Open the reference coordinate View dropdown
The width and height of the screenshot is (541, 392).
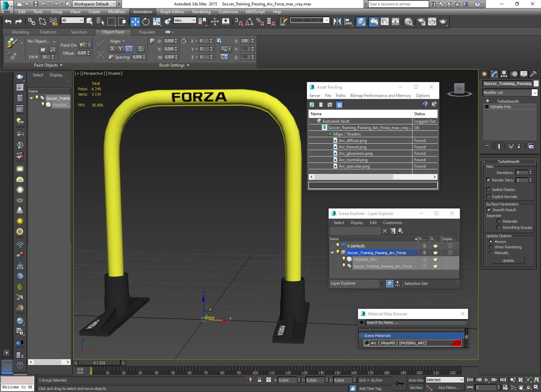click(x=185, y=20)
